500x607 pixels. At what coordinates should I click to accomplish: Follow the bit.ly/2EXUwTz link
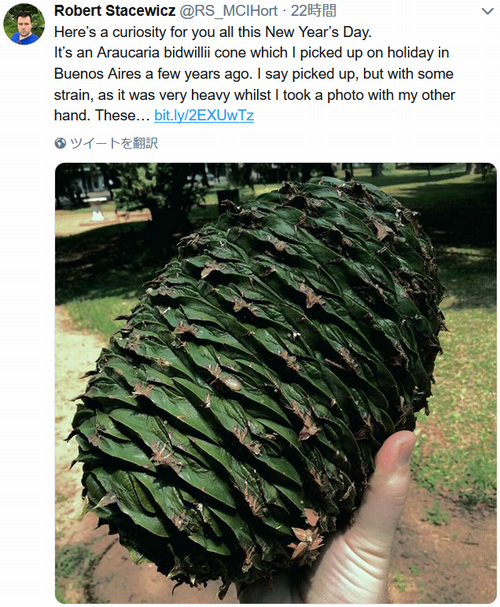coord(204,115)
